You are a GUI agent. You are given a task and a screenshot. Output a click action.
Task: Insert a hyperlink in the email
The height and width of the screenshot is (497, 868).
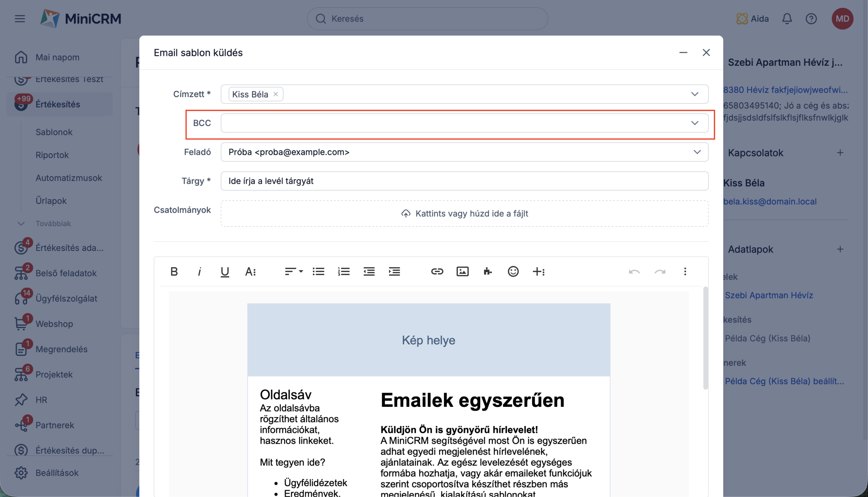437,271
